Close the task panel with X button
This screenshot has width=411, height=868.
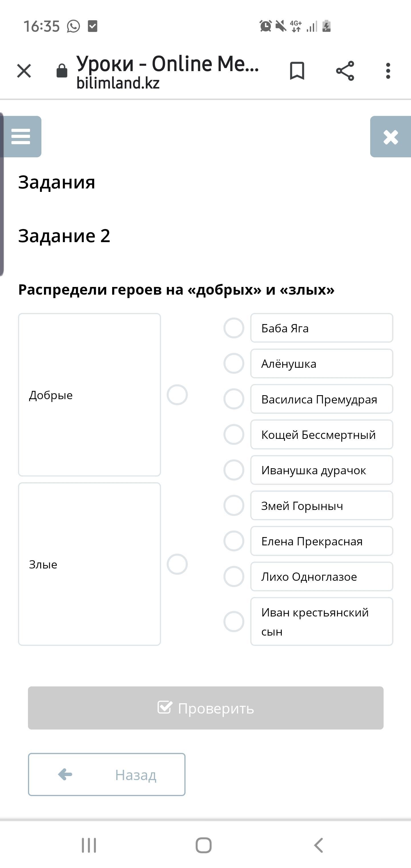[x=390, y=137]
